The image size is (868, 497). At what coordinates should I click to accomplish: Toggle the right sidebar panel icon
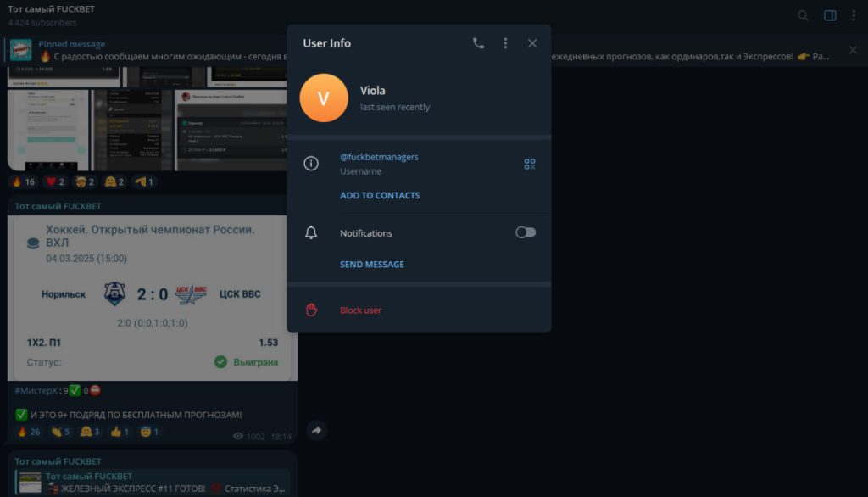(830, 15)
